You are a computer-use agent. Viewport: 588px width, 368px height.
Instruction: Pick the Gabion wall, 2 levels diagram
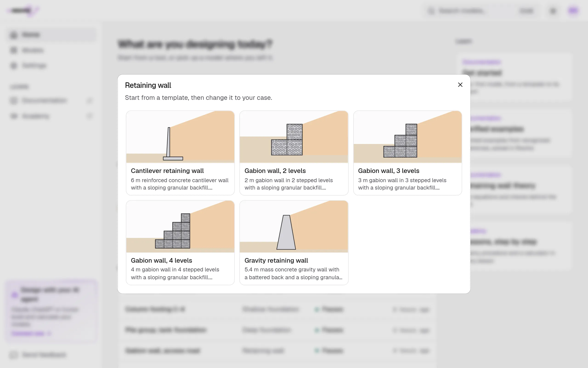click(x=294, y=137)
